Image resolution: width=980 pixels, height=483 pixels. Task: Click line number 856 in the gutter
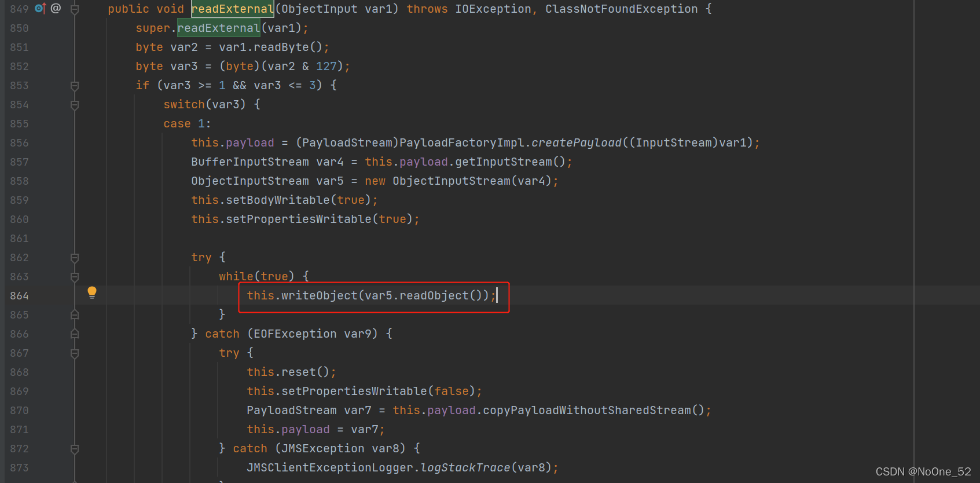pos(19,143)
